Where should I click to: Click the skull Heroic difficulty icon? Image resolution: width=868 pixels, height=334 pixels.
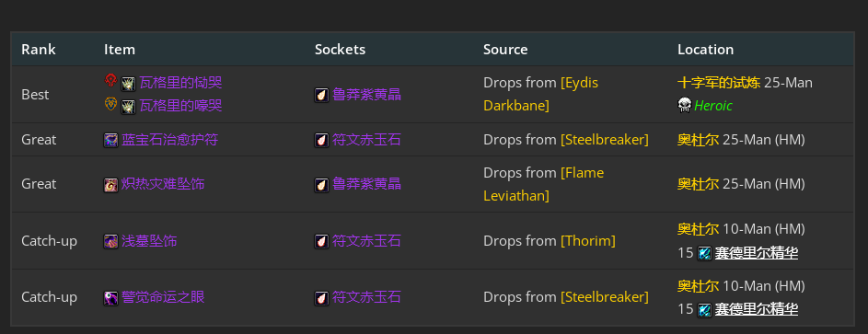(684, 105)
